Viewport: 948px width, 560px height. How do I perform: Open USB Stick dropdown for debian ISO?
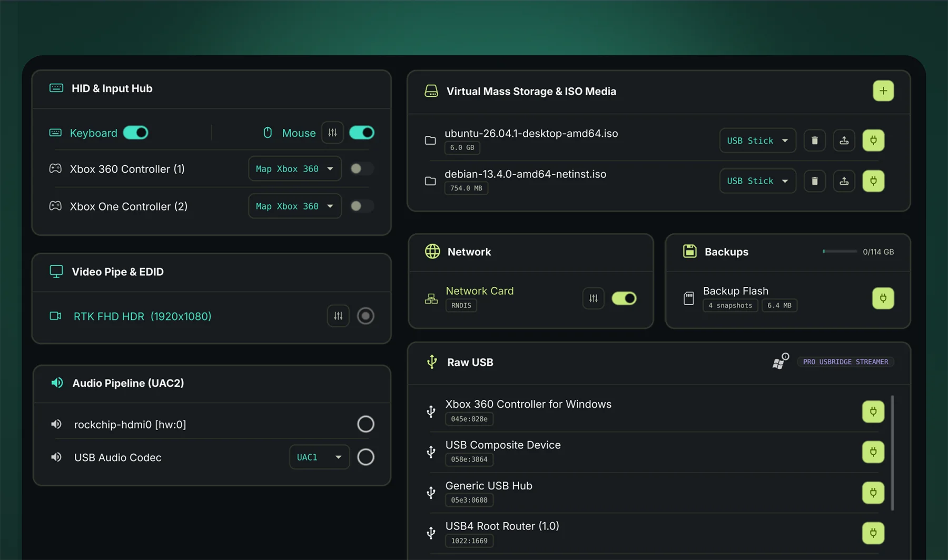pos(758,181)
